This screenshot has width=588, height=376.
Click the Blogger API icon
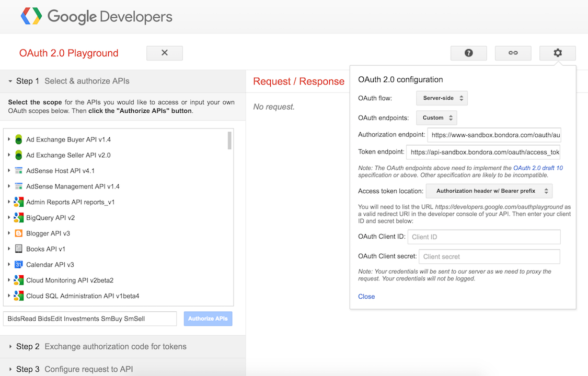[x=18, y=233]
